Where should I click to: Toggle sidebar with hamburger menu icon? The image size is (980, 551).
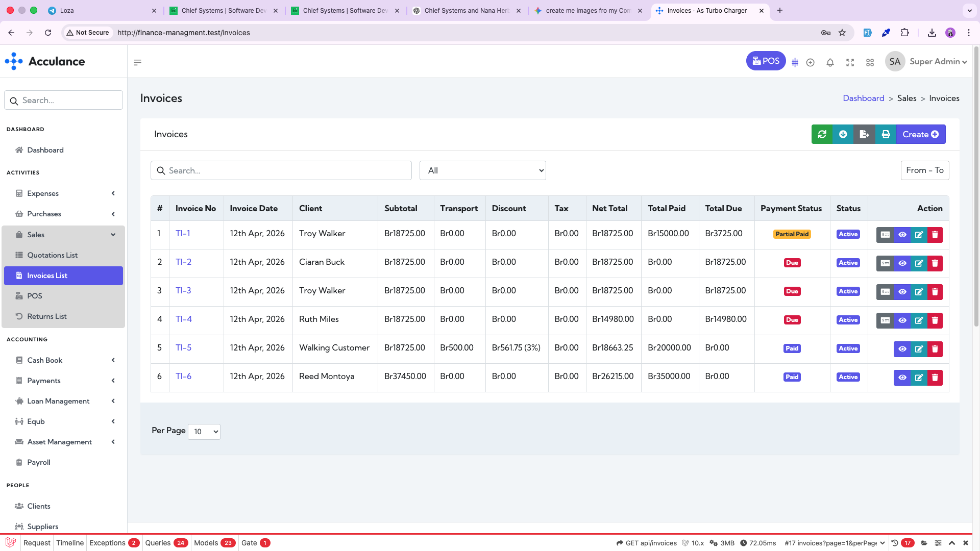coord(137,62)
